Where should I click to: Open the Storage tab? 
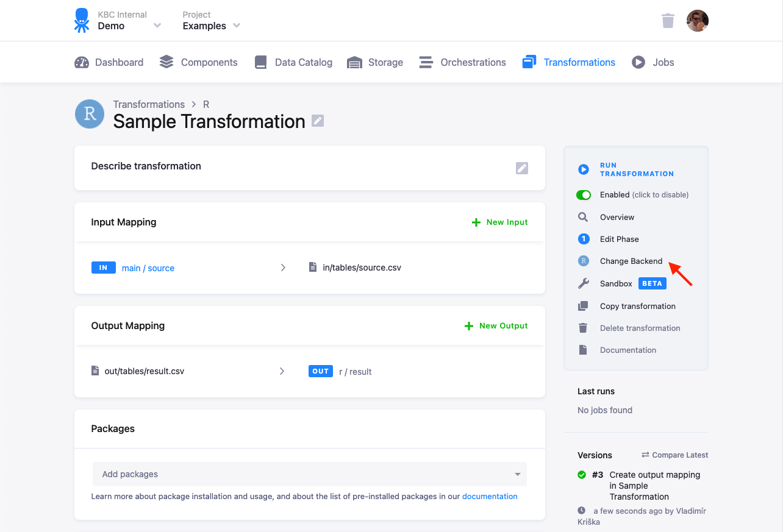point(375,62)
